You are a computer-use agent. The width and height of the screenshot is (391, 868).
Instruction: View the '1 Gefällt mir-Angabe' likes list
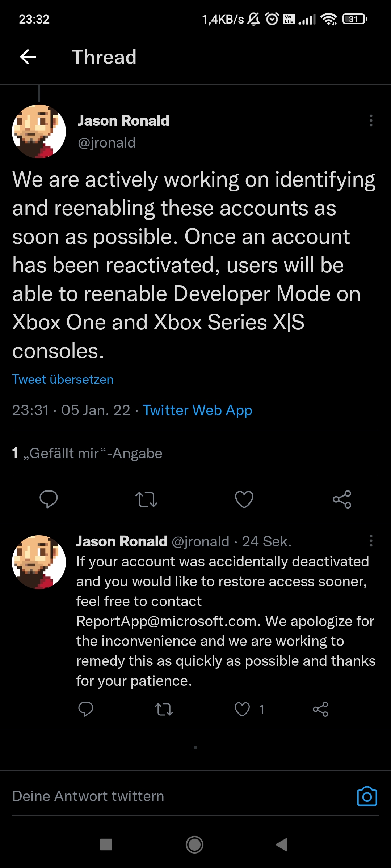(x=87, y=453)
